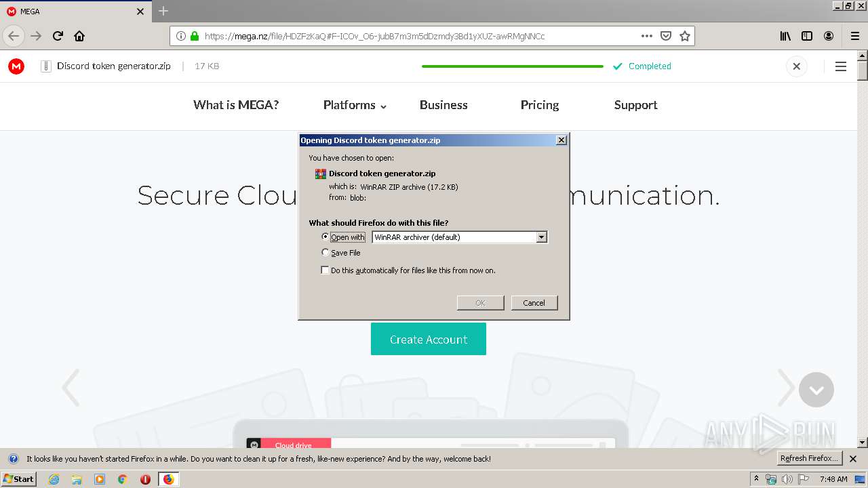Click the Refresh Firefox button
Screen dimensions: 868x488
point(810,459)
